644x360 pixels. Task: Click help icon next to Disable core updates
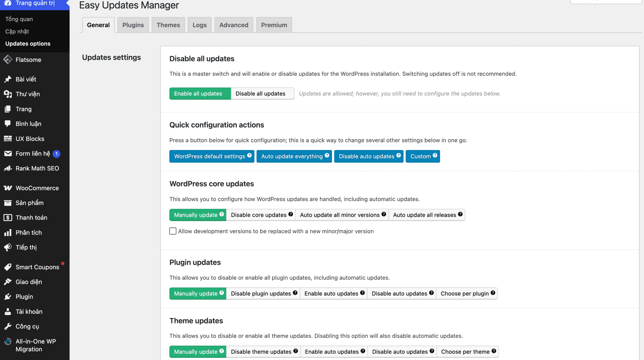click(x=291, y=214)
